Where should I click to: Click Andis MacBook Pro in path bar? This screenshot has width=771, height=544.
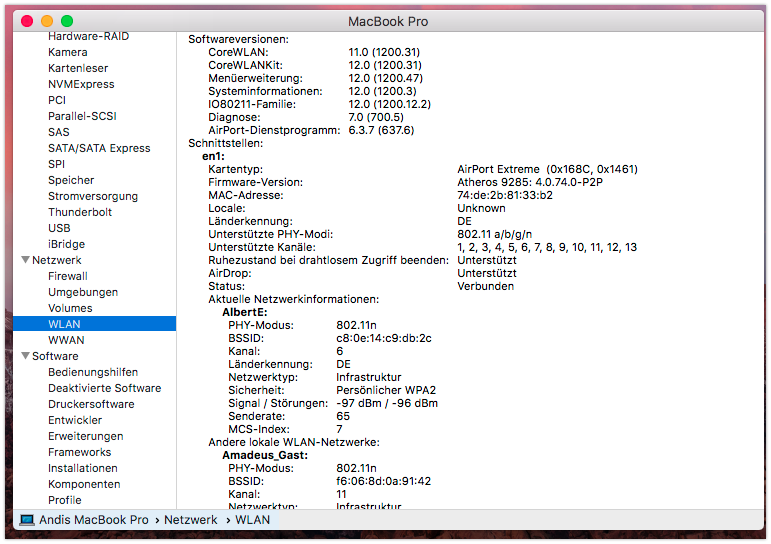[93, 520]
